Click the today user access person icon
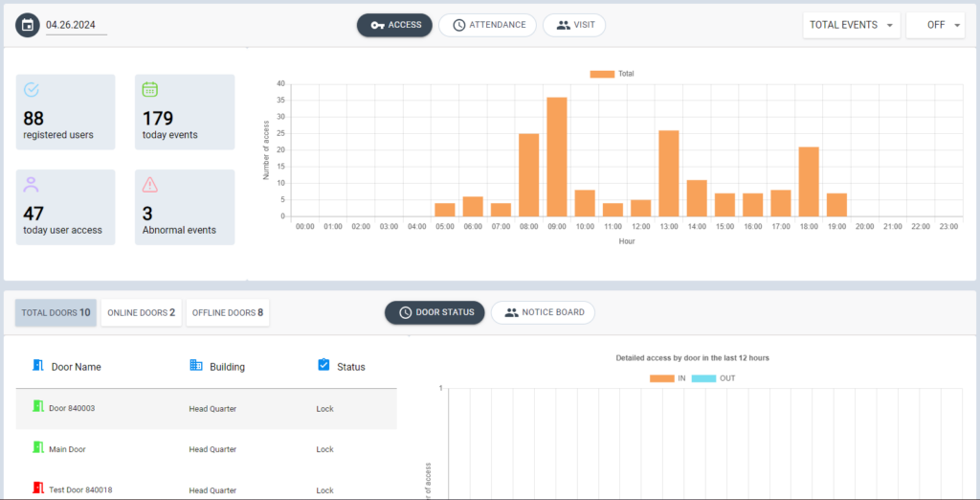Screen dimensions: 980x500 (32, 185)
